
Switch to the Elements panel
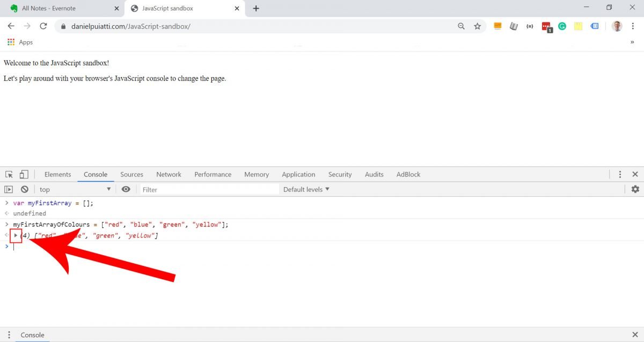click(57, 174)
